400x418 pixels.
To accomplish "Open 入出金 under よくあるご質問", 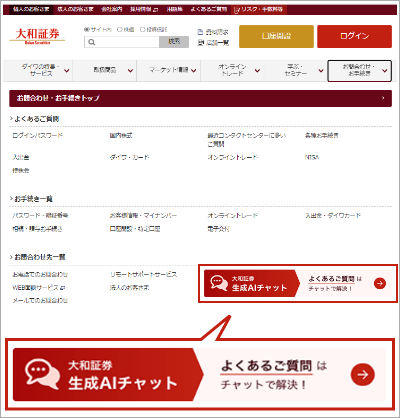I will click(21, 157).
